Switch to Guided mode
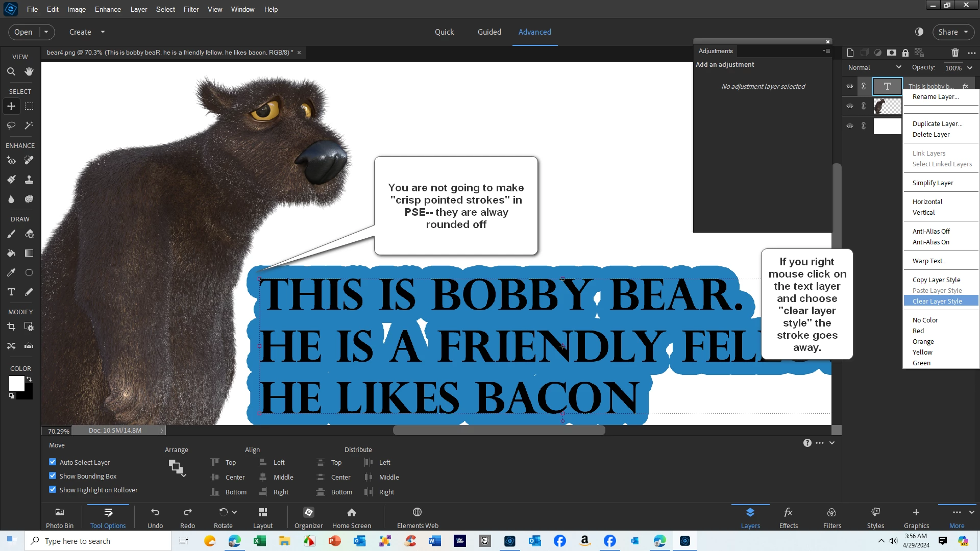Viewport: 980px width, 551px height. (x=489, y=32)
